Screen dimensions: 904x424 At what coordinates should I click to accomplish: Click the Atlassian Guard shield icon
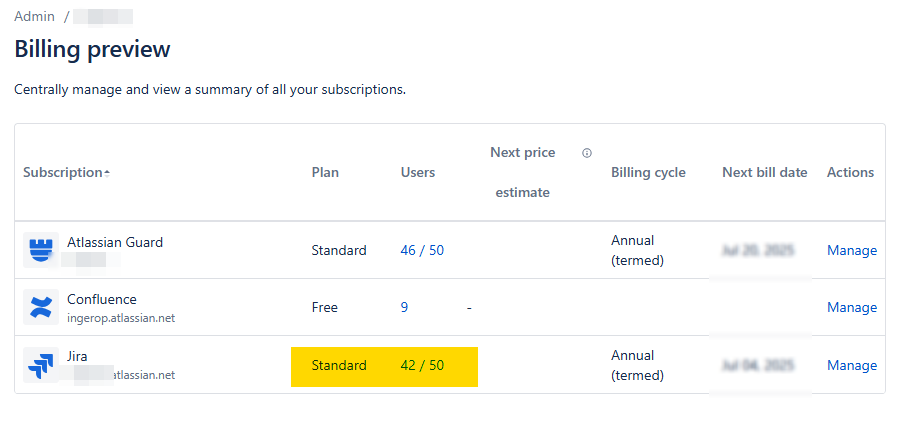41,250
